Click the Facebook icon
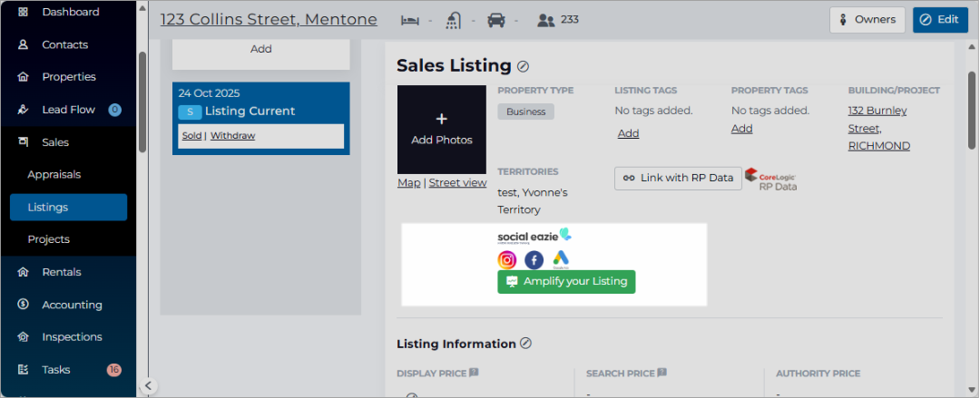980x398 pixels. (534, 260)
